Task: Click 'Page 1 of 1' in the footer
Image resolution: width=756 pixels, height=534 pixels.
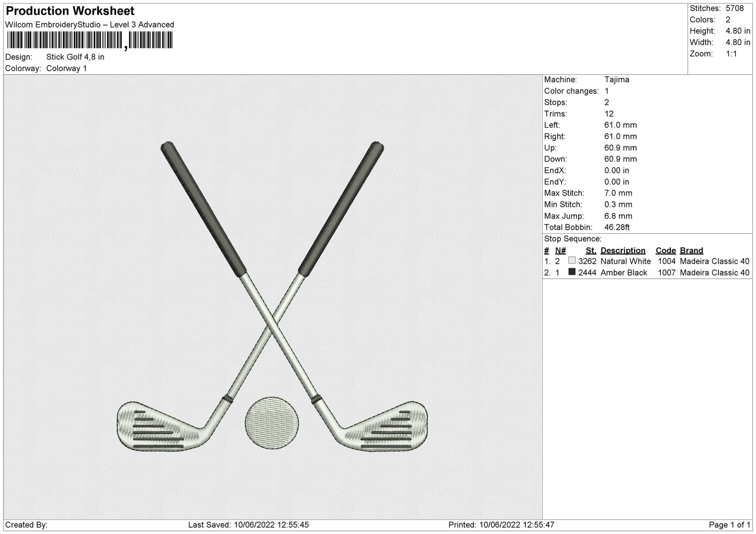Action: [730, 525]
